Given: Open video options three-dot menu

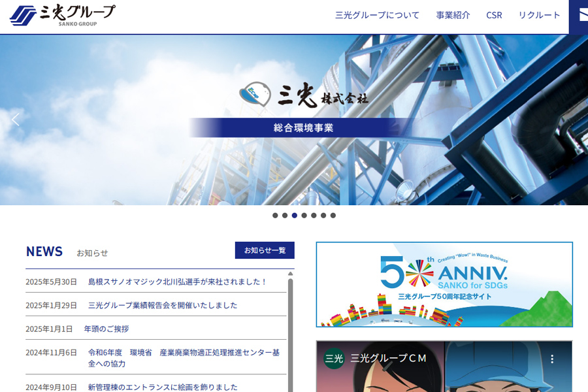Looking at the screenshot, I should [x=552, y=359].
